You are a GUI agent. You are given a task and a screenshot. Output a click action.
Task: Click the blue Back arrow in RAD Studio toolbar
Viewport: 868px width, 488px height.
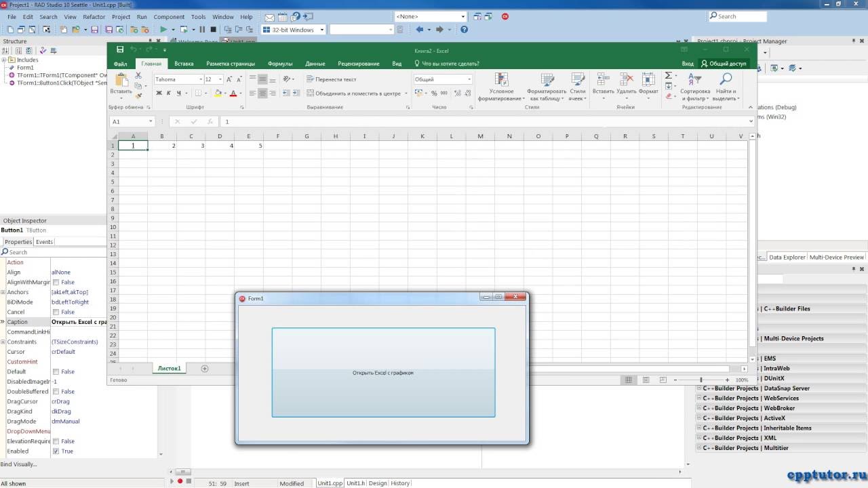coord(419,30)
